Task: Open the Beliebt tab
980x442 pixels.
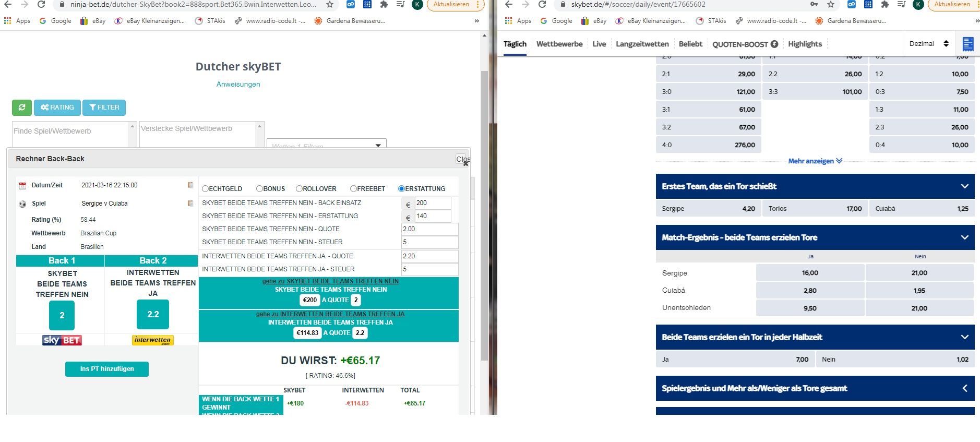Action: [x=690, y=44]
